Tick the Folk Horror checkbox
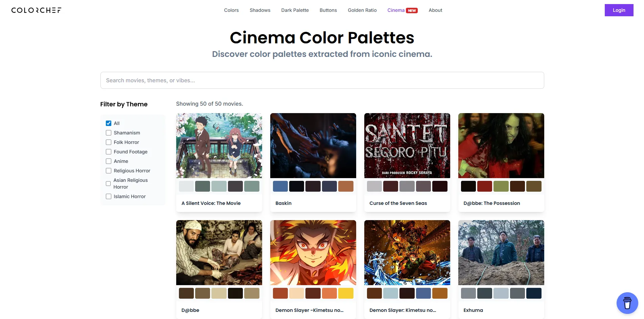 109,142
